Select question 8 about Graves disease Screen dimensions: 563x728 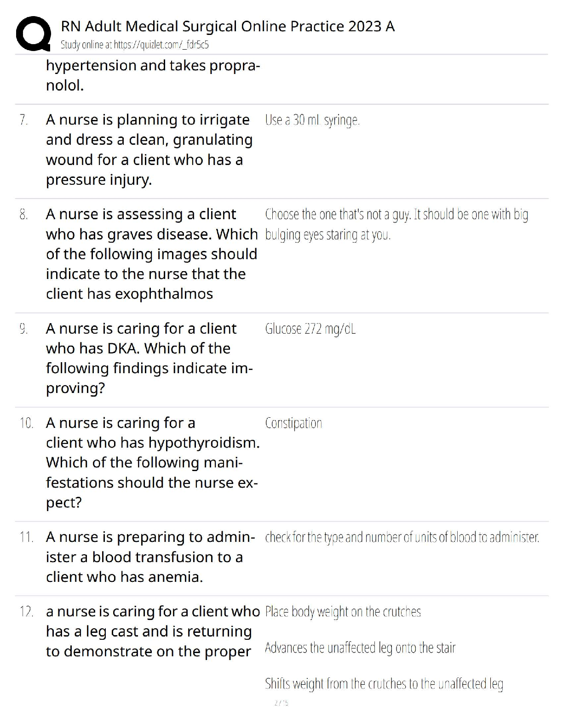(x=151, y=254)
